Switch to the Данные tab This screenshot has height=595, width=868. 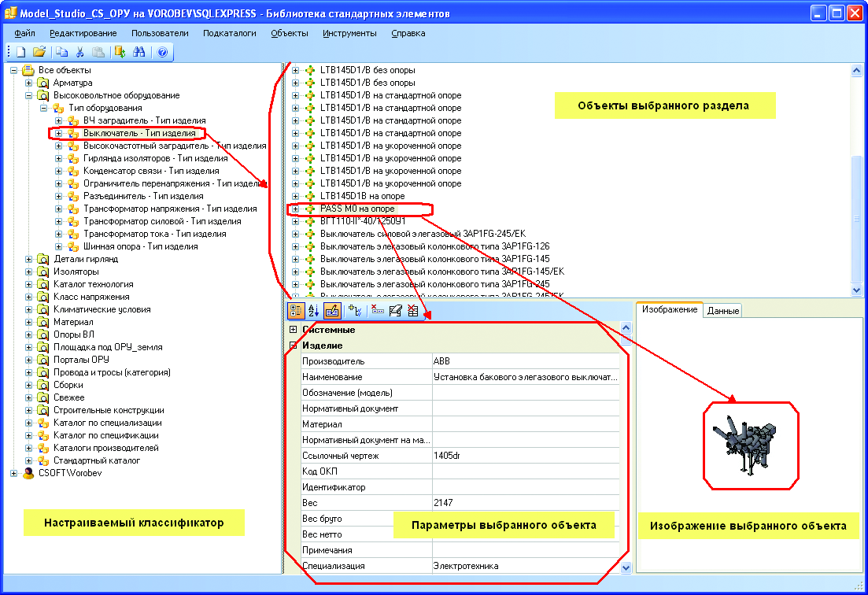point(722,311)
